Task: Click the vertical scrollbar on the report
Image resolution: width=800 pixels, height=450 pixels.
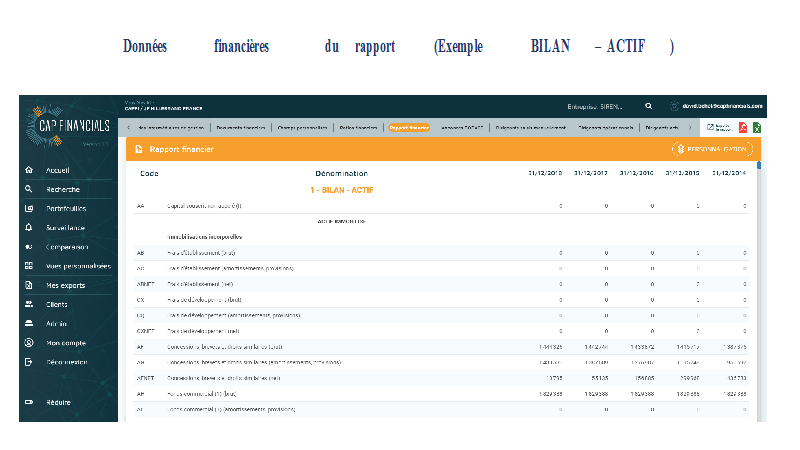Action: pyautogui.click(x=758, y=250)
